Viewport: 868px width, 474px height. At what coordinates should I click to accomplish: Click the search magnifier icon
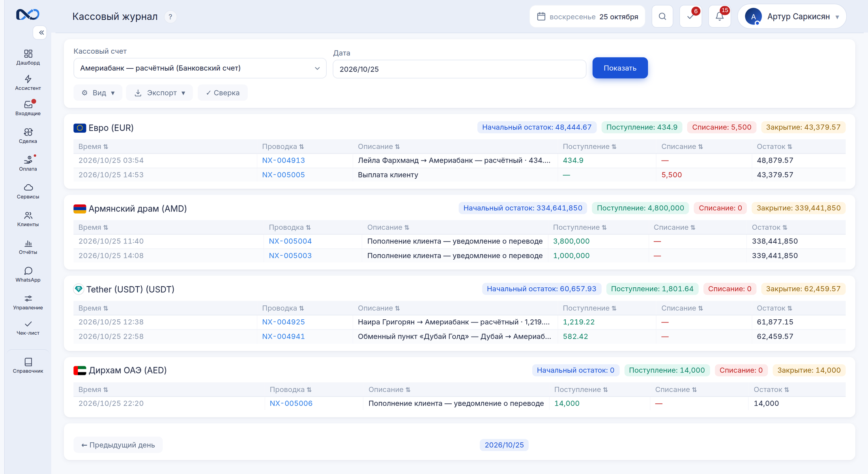coord(662,17)
